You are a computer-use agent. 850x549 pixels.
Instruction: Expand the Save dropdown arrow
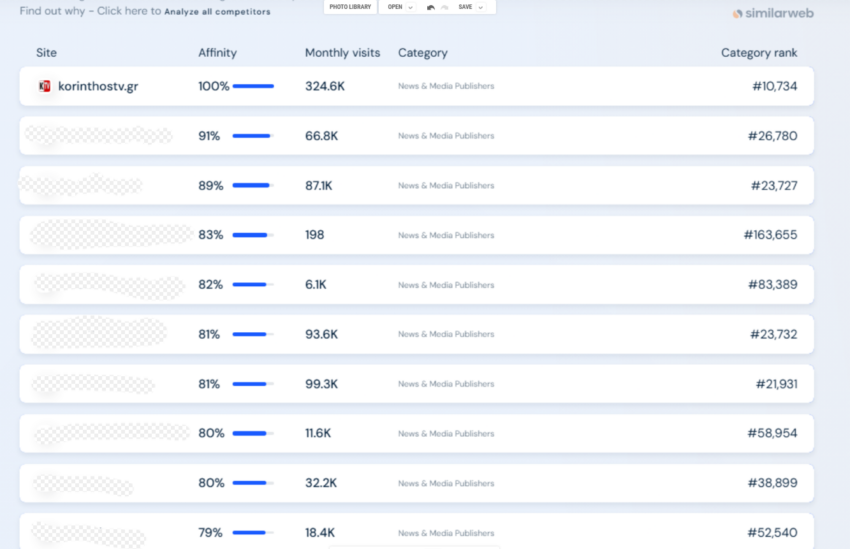pyautogui.click(x=480, y=8)
